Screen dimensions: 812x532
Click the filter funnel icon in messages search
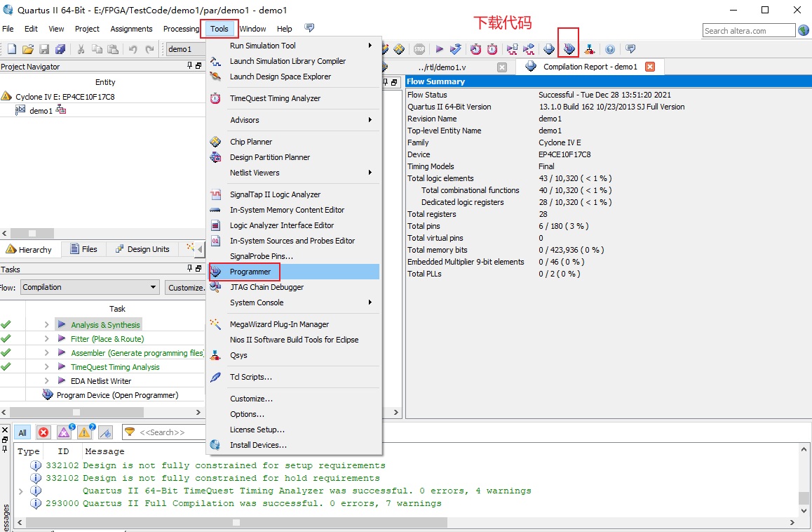[130, 432]
